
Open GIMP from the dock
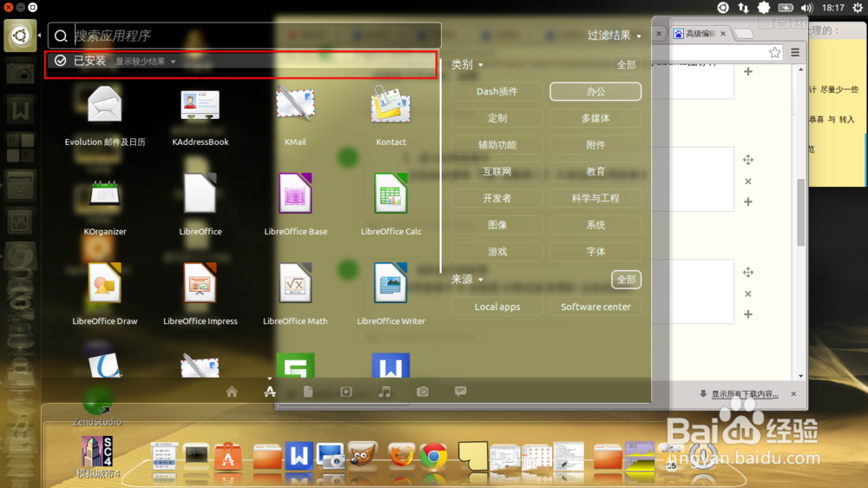pyautogui.click(x=363, y=455)
